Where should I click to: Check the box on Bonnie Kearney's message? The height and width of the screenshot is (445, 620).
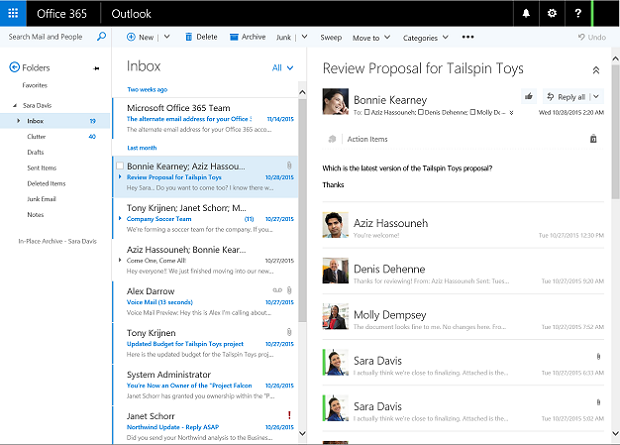(121, 165)
